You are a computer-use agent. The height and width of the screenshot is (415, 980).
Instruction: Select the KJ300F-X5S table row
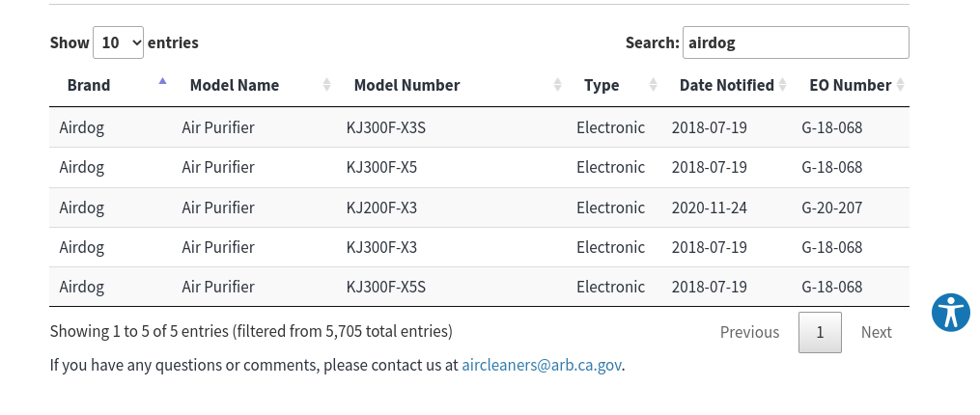[479, 287]
